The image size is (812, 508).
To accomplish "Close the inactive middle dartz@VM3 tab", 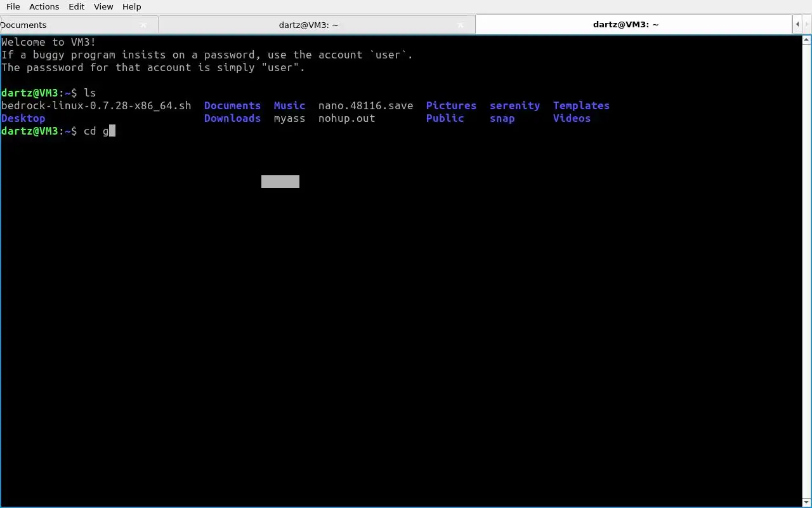I will 461,25.
